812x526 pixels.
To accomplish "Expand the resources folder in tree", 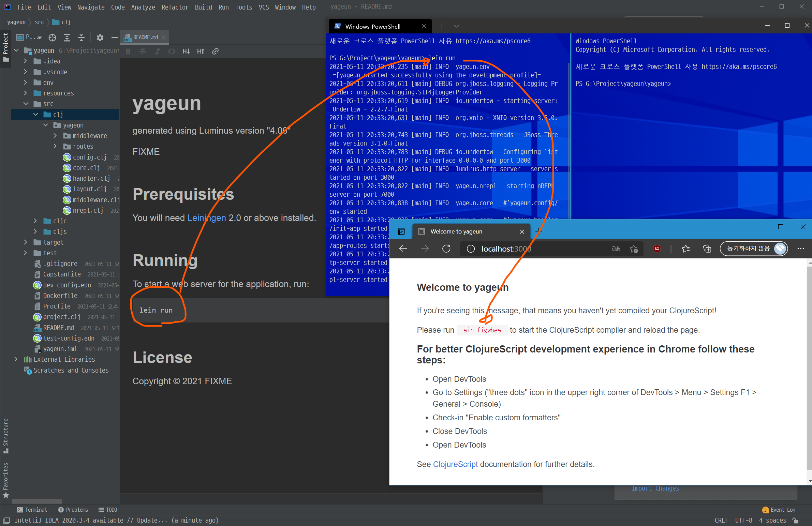I will (26, 93).
